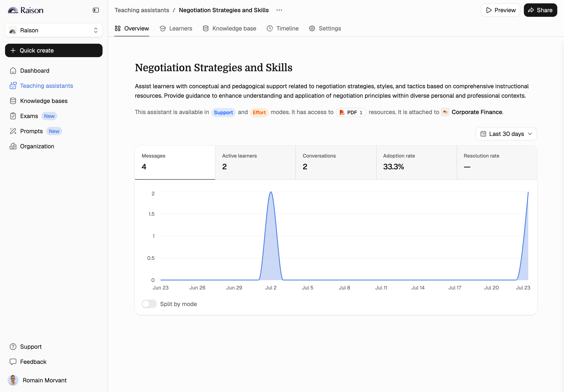The image size is (564, 392).
Task: Click the Jul 23 peak on the chart
Action: click(528, 192)
